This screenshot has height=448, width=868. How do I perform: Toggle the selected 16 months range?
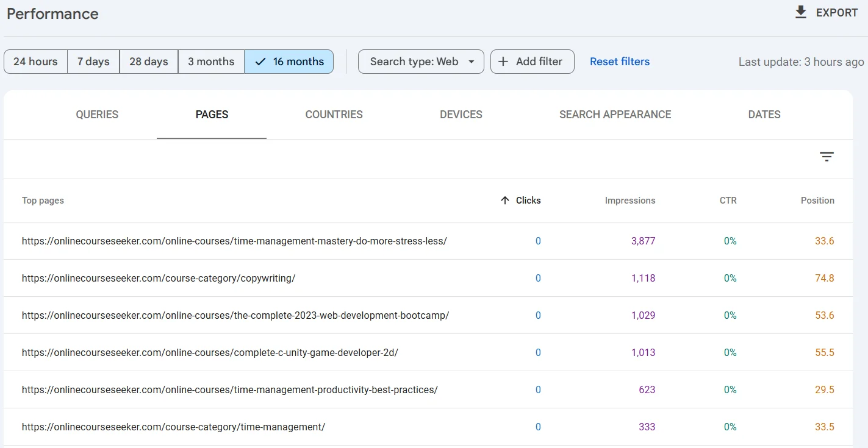click(289, 62)
